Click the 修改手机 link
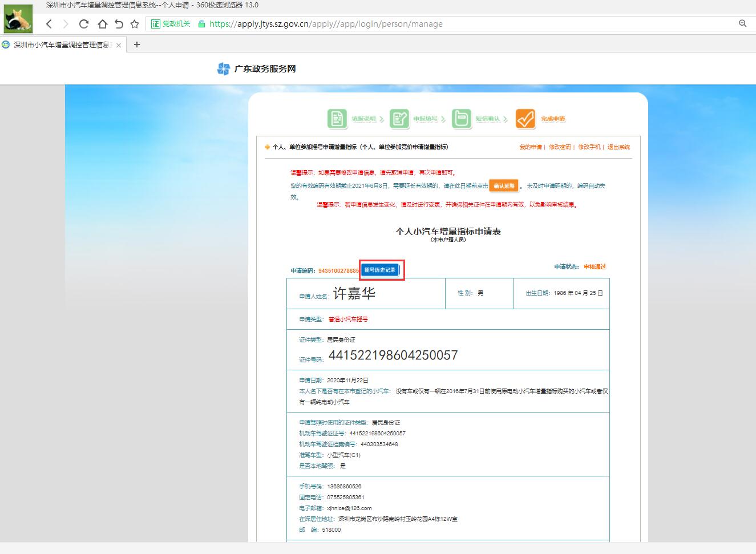 click(589, 147)
